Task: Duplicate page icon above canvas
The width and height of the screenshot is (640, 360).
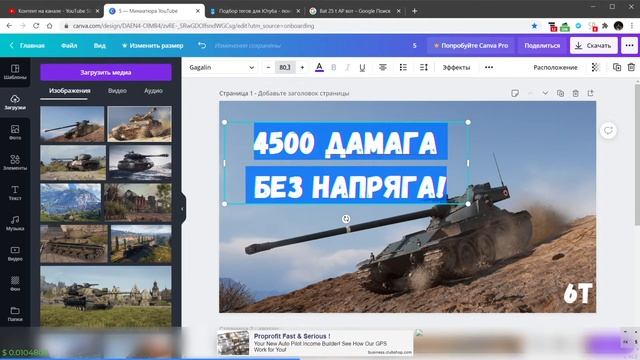Action: point(560,93)
